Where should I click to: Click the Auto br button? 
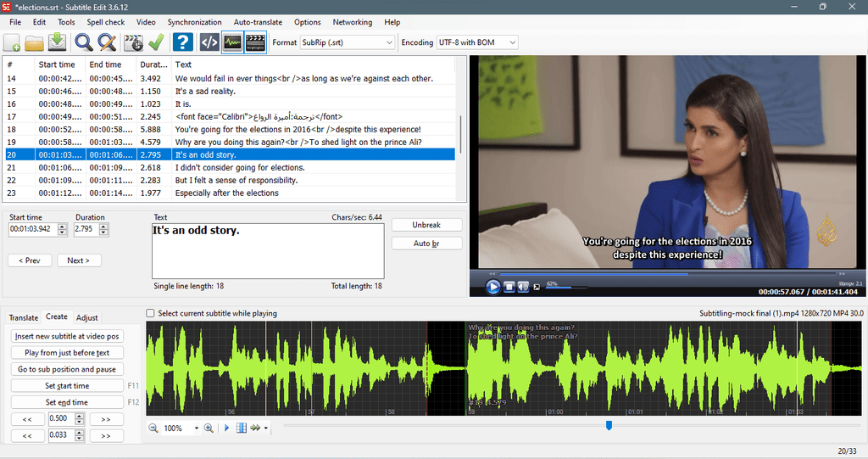(x=427, y=243)
